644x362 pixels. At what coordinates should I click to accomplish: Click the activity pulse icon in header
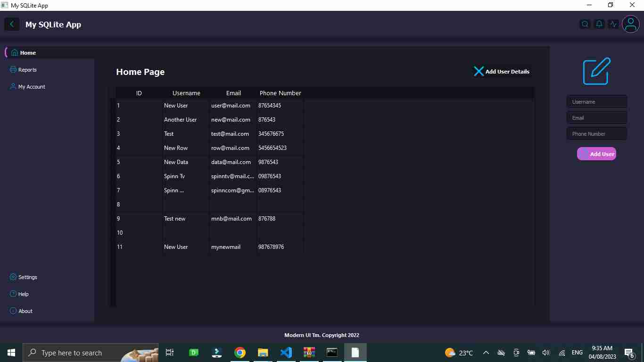(x=613, y=24)
